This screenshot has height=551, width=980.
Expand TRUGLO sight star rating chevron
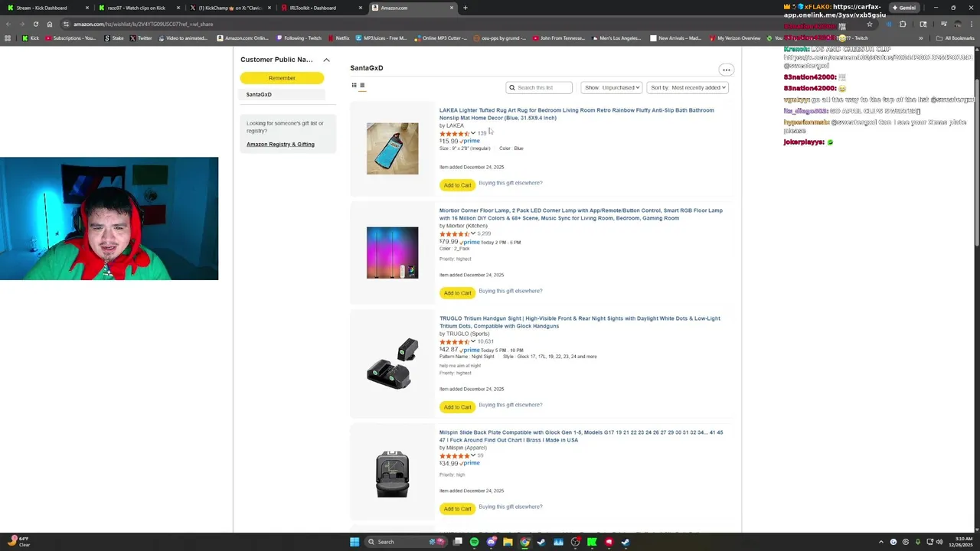(x=473, y=341)
